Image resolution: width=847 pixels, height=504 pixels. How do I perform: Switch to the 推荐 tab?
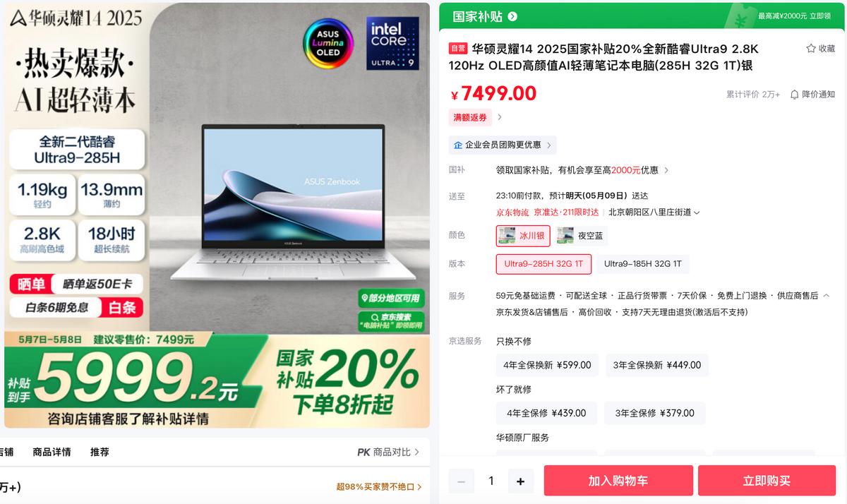coord(100,452)
